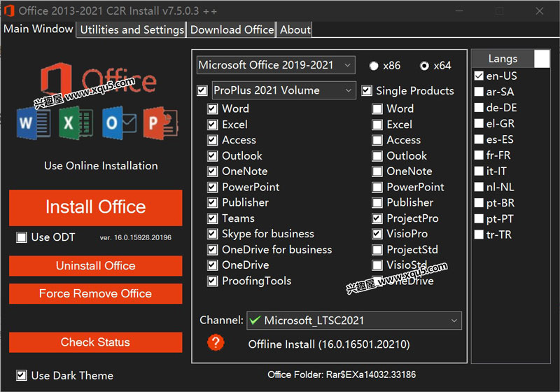The width and height of the screenshot is (560, 392).
Task: Enable the ar-SA language checkbox
Action: pyautogui.click(x=479, y=92)
